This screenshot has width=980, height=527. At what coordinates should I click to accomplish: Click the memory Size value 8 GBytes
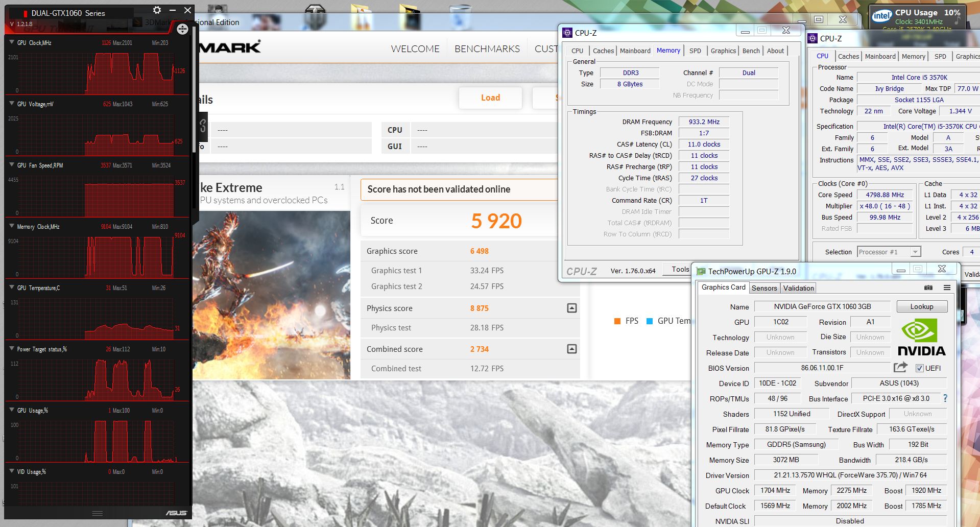pyautogui.click(x=630, y=84)
